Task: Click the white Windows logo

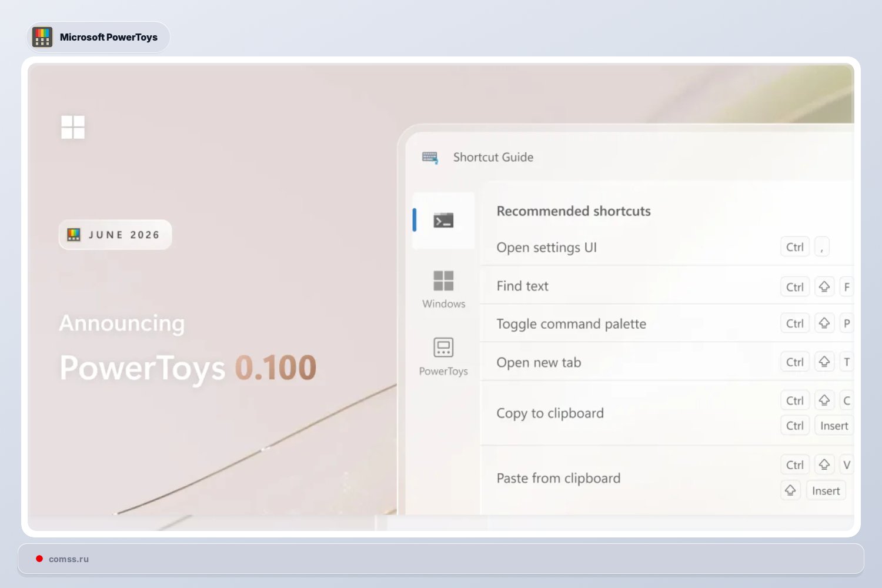Action: [73, 127]
